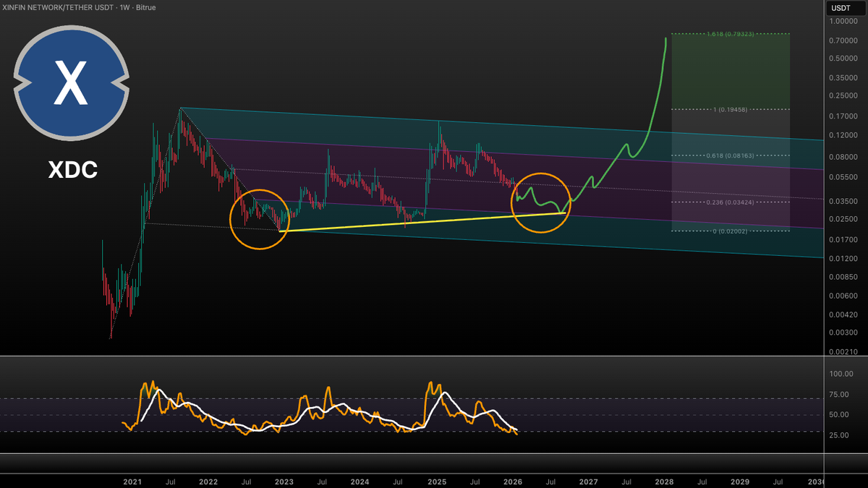Click the XDC coin logo
The image size is (868, 488).
click(72, 84)
